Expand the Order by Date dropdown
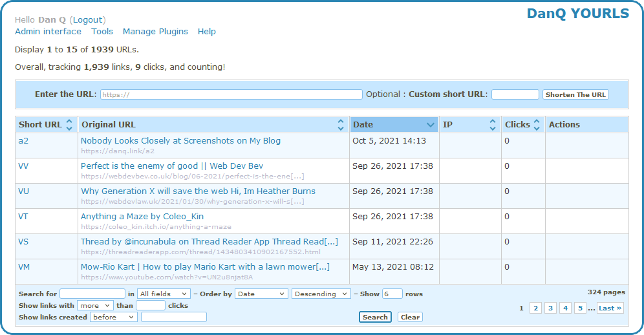Screen dimensions: 644x335 [x=261, y=294]
